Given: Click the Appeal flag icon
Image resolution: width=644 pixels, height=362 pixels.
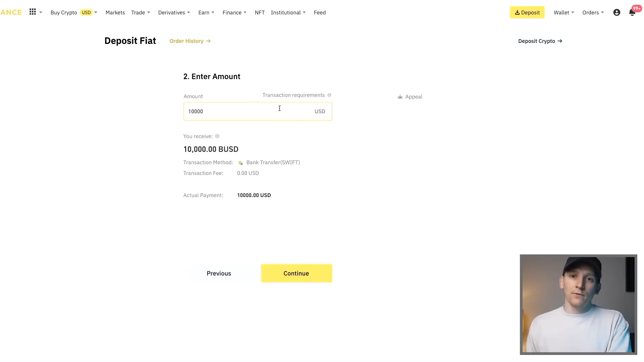Looking at the screenshot, I should (400, 96).
